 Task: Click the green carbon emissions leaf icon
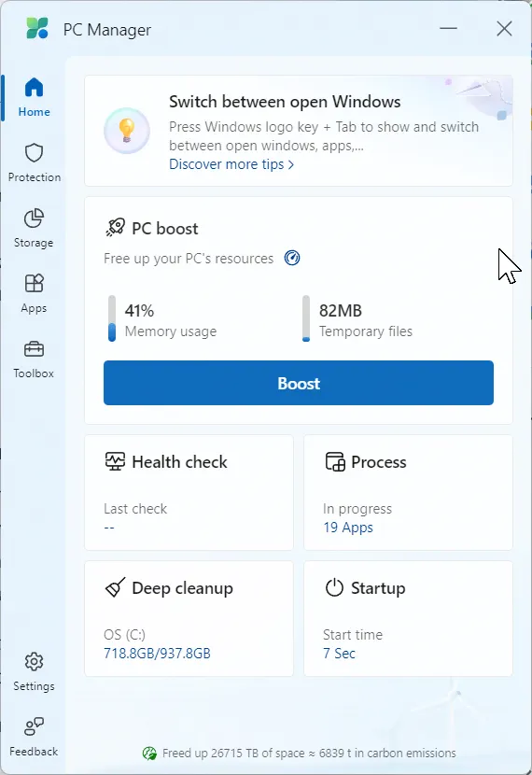[149, 754]
